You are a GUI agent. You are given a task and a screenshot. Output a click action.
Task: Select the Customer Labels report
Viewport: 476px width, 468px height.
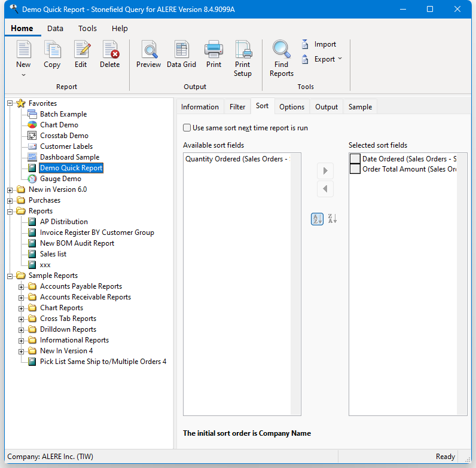click(x=66, y=146)
